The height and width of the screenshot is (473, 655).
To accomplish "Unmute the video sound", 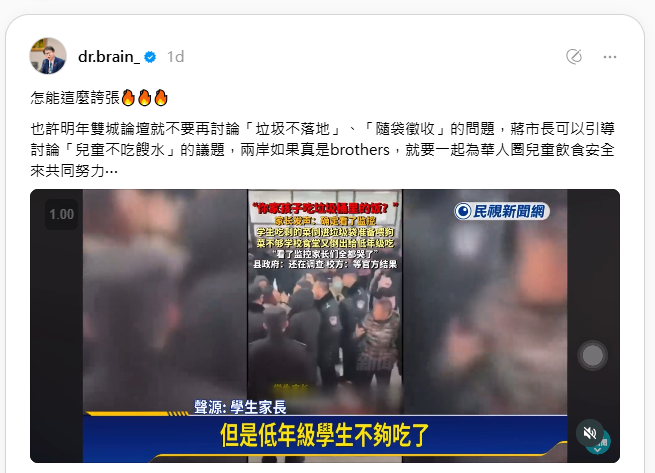I will 589,433.
